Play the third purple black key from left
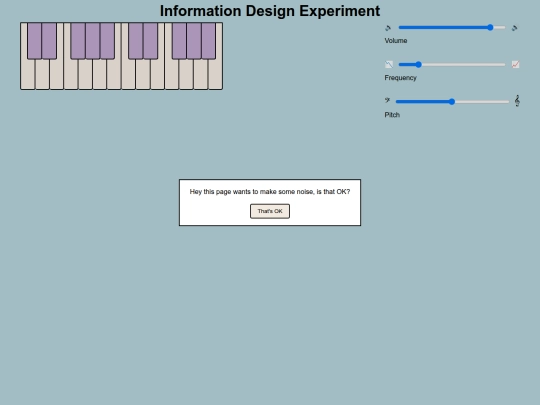The width and height of the screenshot is (540, 405). coord(78,41)
